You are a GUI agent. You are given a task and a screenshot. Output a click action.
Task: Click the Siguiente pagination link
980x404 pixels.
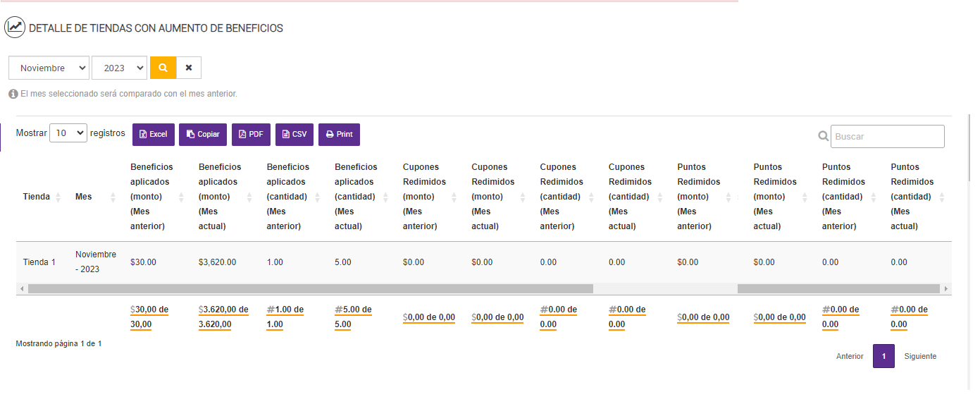[x=920, y=356]
